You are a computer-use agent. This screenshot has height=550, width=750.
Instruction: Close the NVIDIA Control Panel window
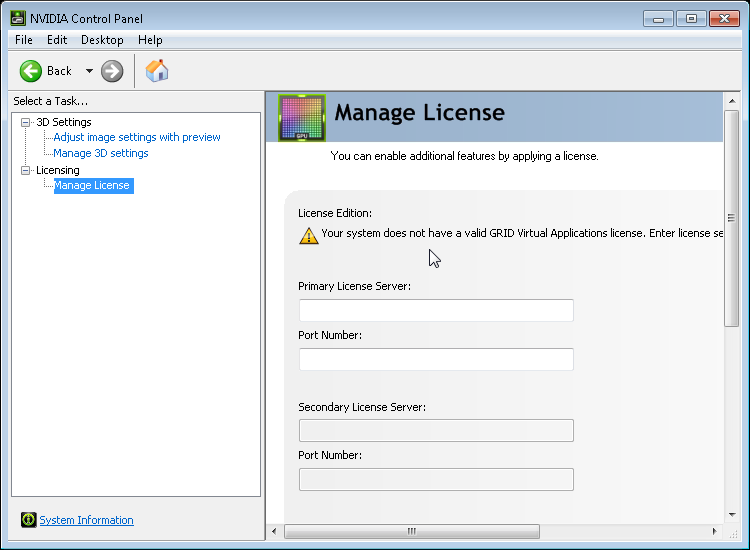[x=724, y=19]
